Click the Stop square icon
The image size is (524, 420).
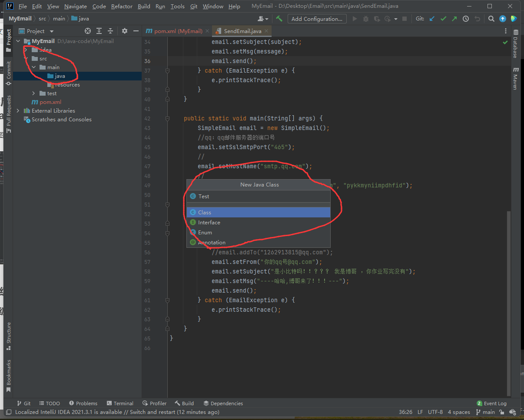click(405, 19)
